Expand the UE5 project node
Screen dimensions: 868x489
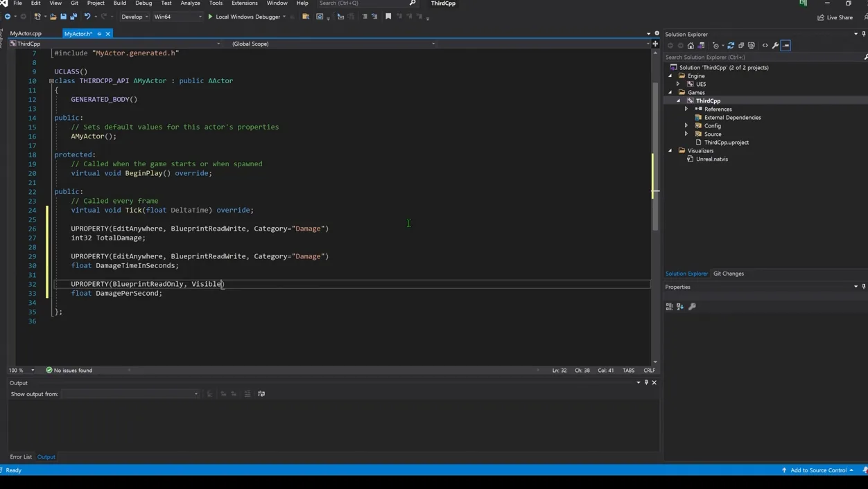pyautogui.click(x=679, y=85)
